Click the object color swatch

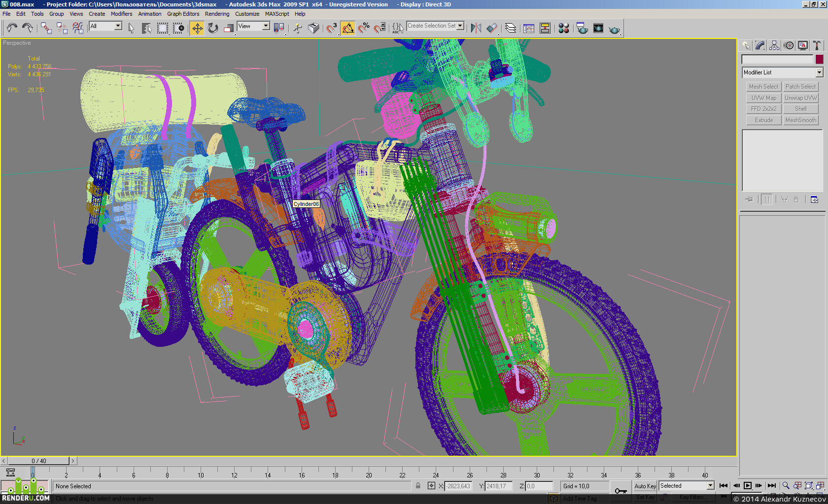[x=819, y=59]
